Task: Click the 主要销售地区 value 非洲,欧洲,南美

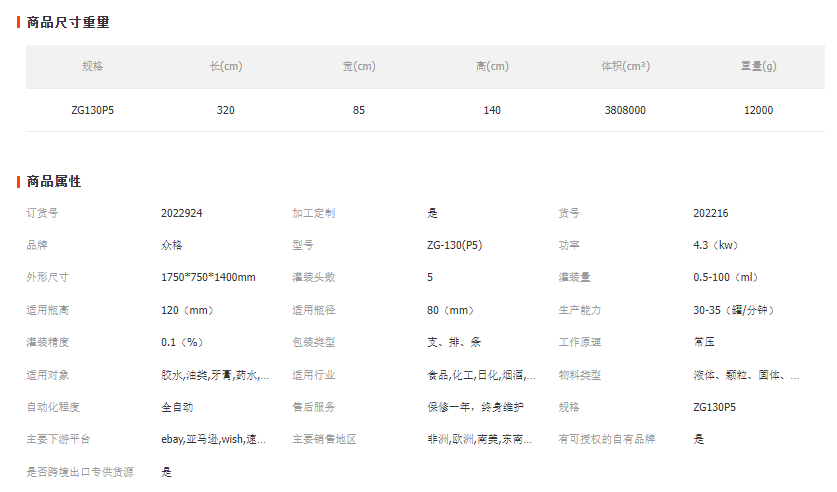Action: click(481, 439)
